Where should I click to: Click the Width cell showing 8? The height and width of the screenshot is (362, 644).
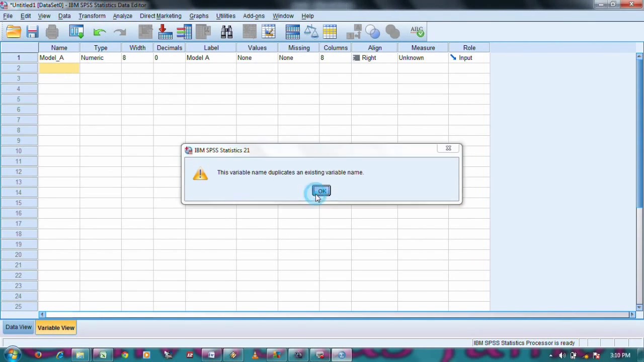(137, 58)
